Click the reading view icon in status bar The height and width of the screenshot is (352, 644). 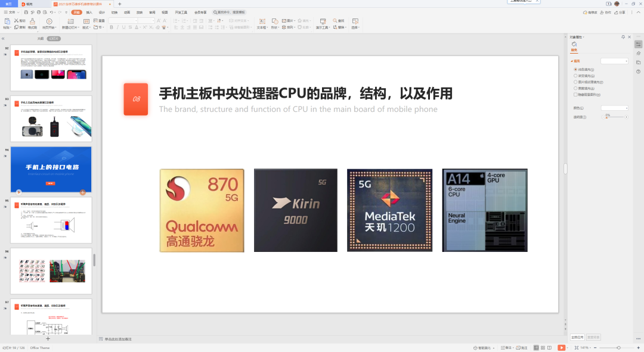click(550, 347)
